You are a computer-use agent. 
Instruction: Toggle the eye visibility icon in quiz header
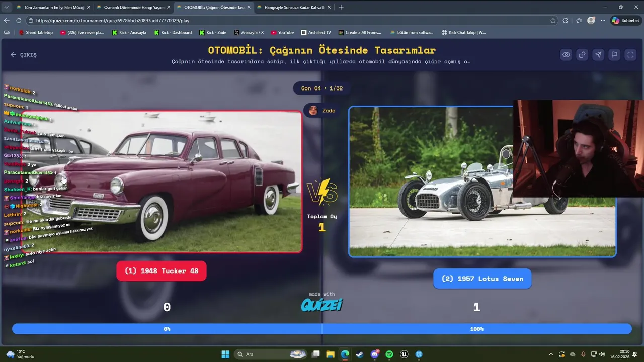(x=566, y=55)
